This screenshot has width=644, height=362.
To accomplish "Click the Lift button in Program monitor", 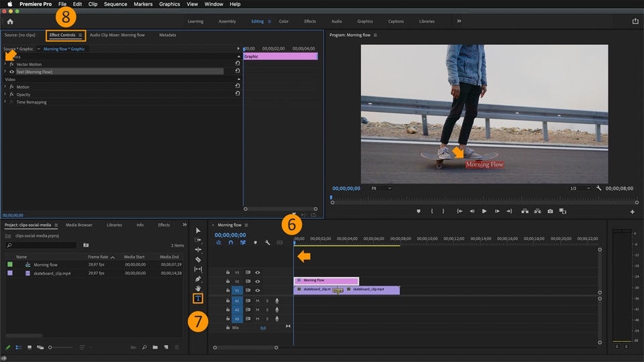I will [525, 211].
